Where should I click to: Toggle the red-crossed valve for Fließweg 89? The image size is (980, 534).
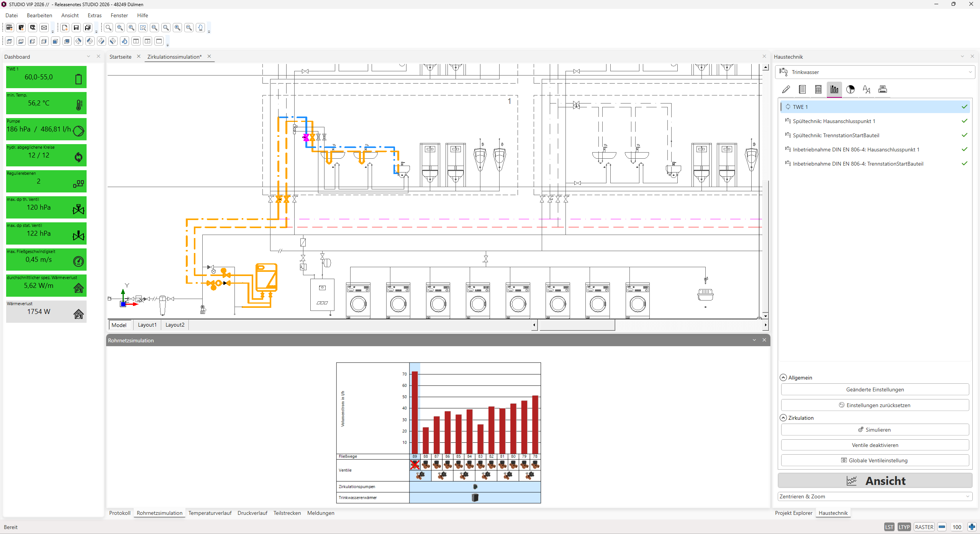[x=415, y=465]
